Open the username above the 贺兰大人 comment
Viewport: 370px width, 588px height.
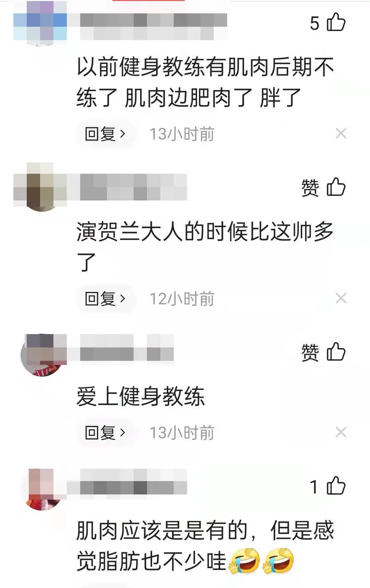(x=133, y=187)
